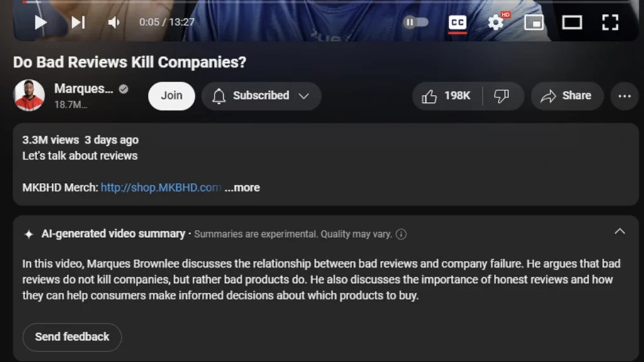Toggle closed captions (CC)
Viewport: 644px width, 362px height.
coord(458,22)
